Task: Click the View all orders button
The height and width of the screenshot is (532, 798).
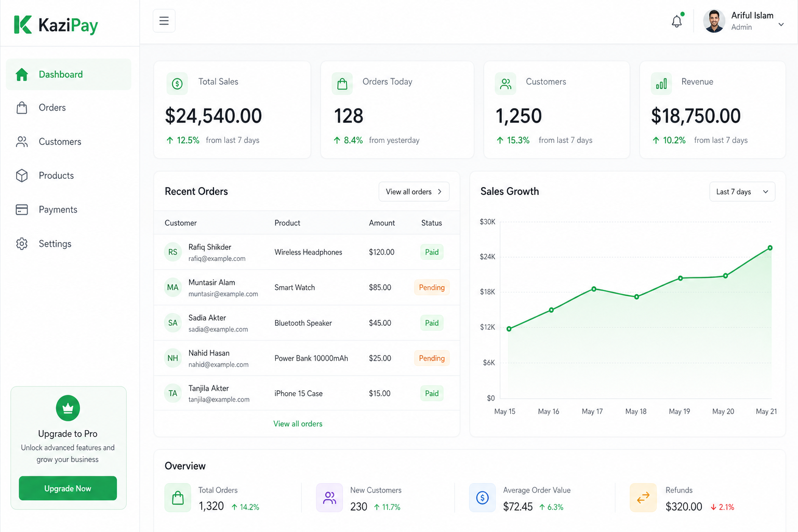Action: click(x=414, y=192)
